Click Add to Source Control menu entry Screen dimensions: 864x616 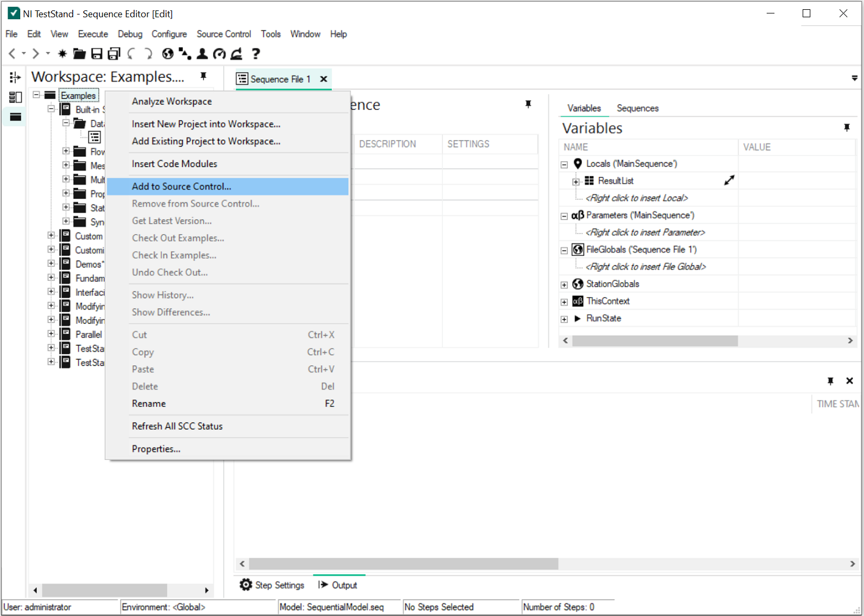(x=228, y=186)
